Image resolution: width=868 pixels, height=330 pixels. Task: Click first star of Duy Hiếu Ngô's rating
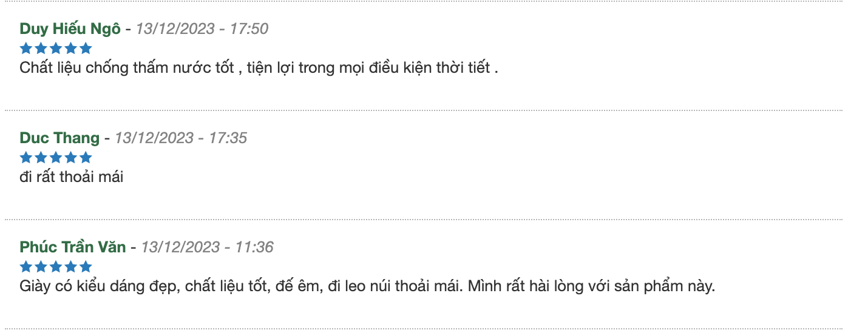tap(26, 49)
